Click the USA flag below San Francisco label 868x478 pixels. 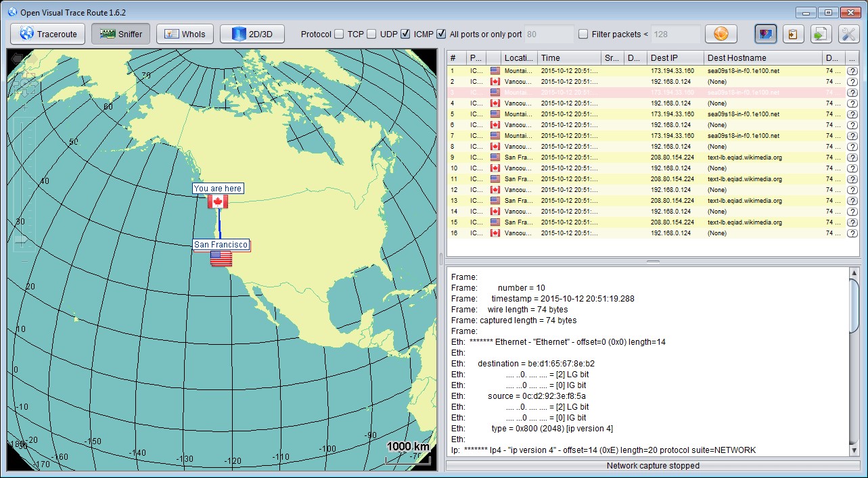221,258
